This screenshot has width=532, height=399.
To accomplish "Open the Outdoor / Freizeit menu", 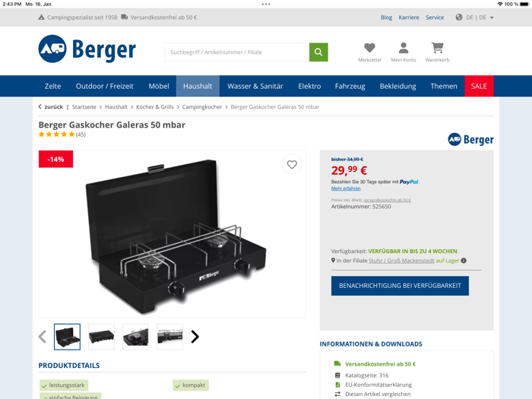I will click(105, 86).
